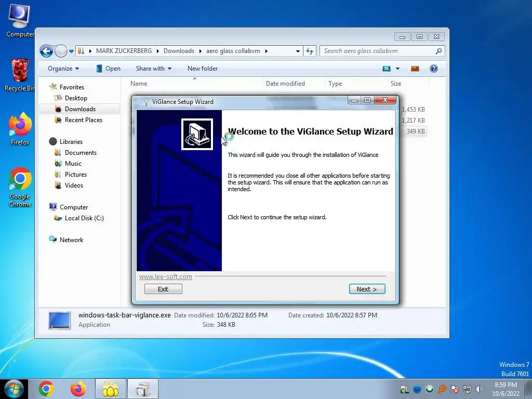Viewport: 532px width, 399px height.
Task: Select Computer in the navigation pane
Action: [74, 207]
